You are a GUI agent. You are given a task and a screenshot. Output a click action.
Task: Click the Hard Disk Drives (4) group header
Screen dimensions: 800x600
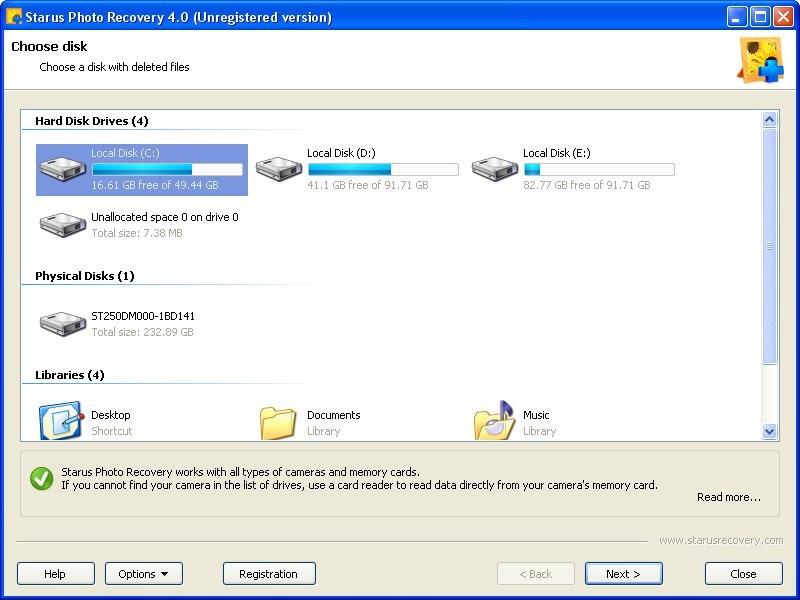click(x=92, y=121)
